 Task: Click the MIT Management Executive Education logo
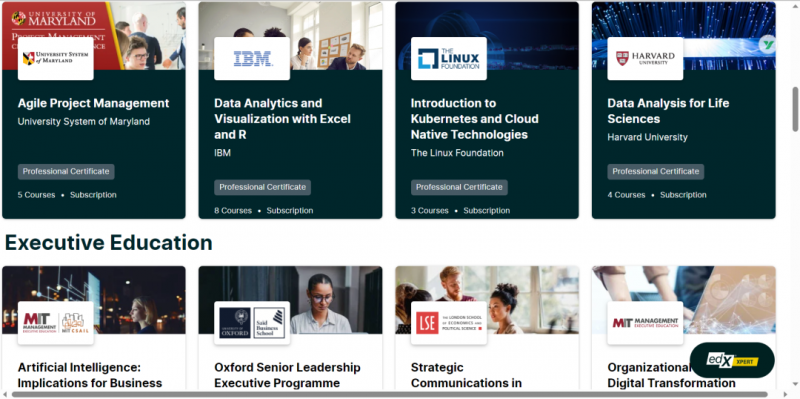tap(645, 323)
